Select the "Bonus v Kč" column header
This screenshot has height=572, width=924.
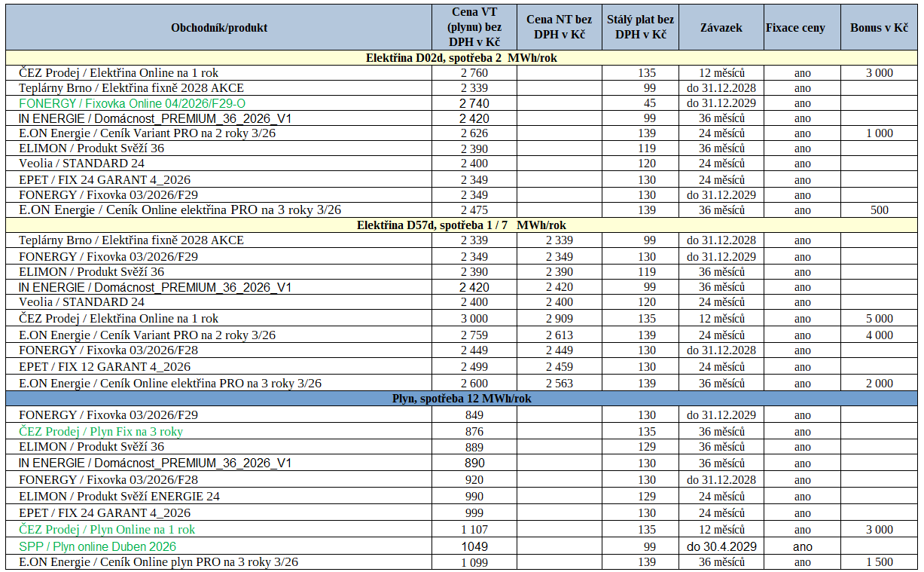pyautogui.click(x=879, y=28)
